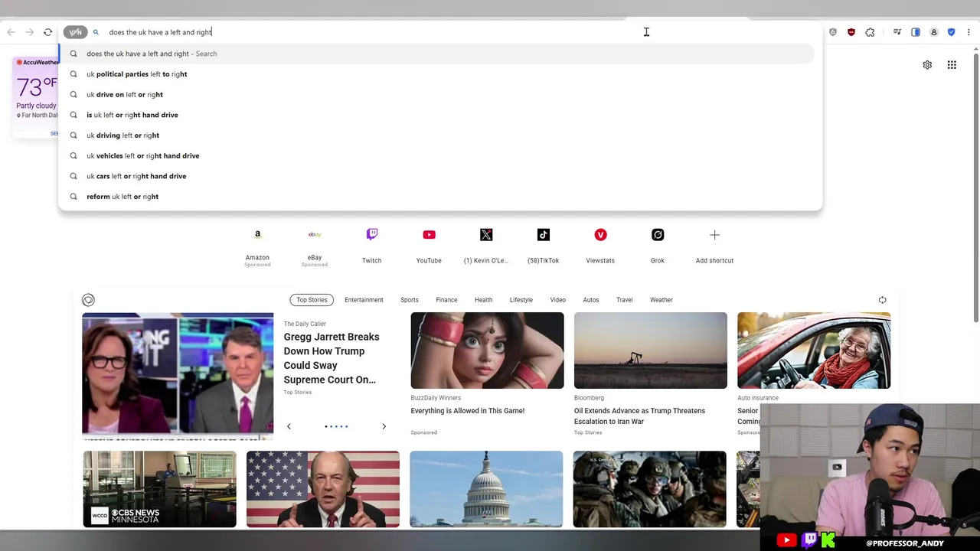Viewport: 980px width, 551px height.
Task: Open the X Kevin O'Le... shortcut
Action: (x=486, y=245)
